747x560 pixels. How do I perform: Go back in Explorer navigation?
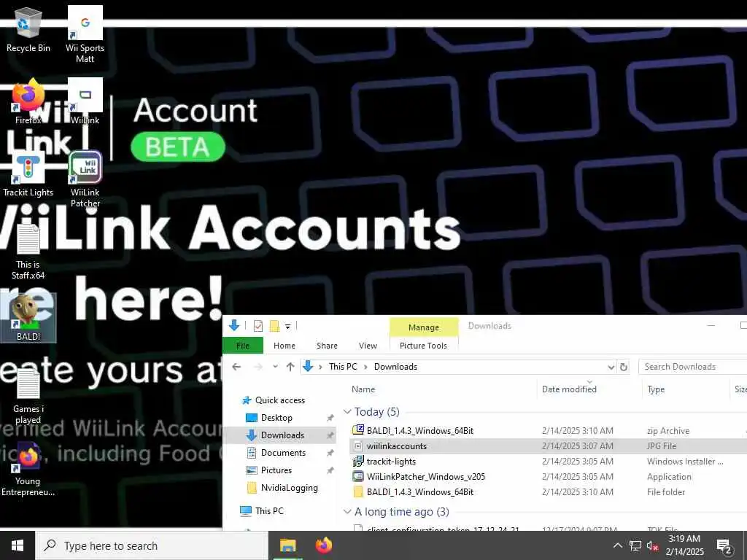pyautogui.click(x=236, y=367)
